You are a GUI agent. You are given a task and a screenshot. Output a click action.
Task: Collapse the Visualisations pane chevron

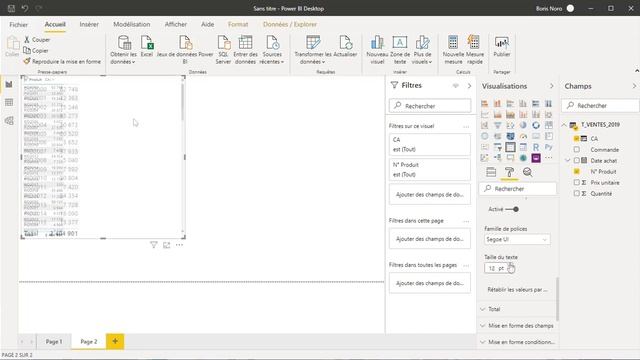click(x=551, y=86)
